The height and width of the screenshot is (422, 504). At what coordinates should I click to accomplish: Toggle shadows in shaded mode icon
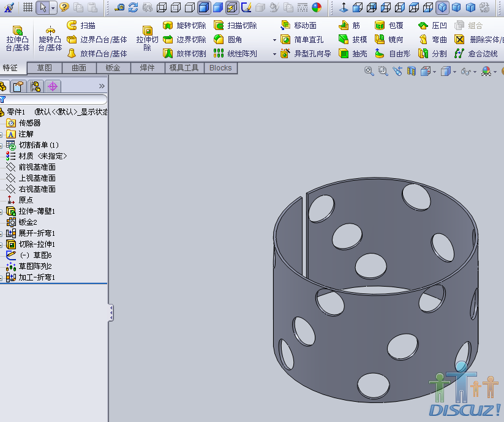[231, 7]
